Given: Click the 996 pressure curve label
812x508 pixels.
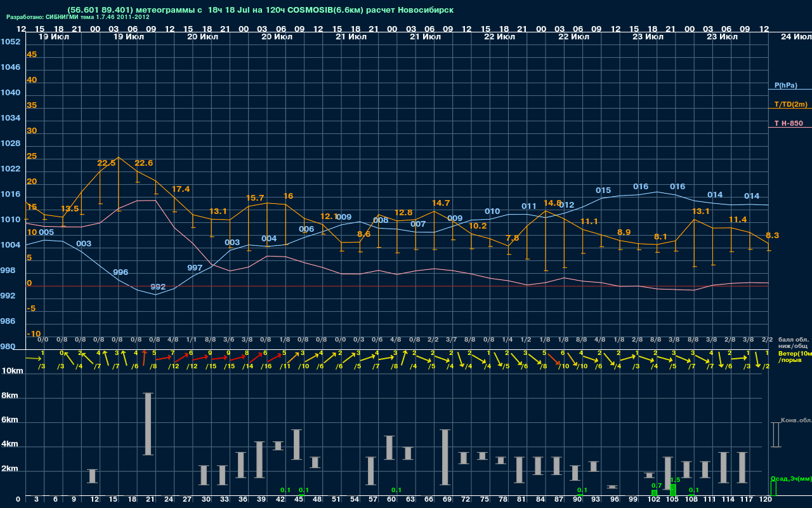Looking at the screenshot, I should (x=121, y=272).
